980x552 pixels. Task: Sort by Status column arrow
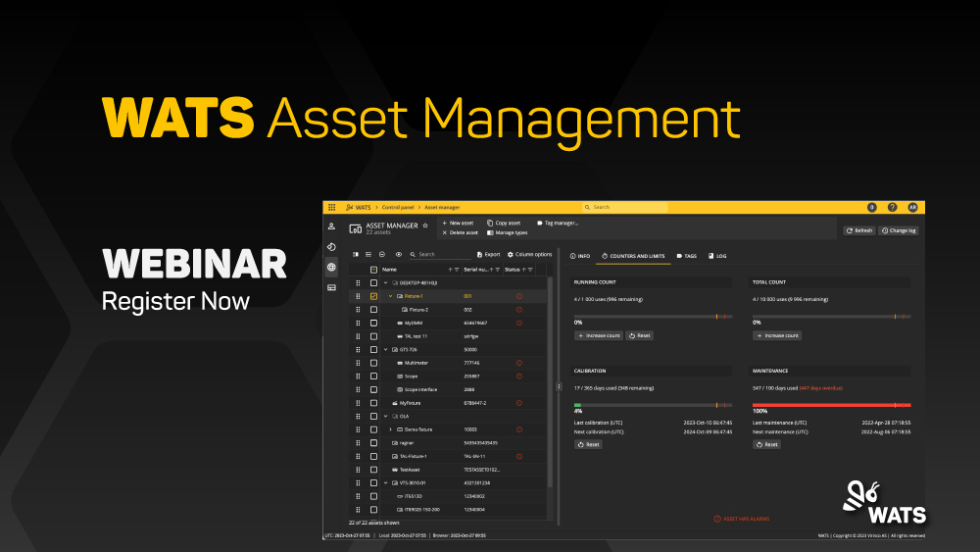(523, 270)
